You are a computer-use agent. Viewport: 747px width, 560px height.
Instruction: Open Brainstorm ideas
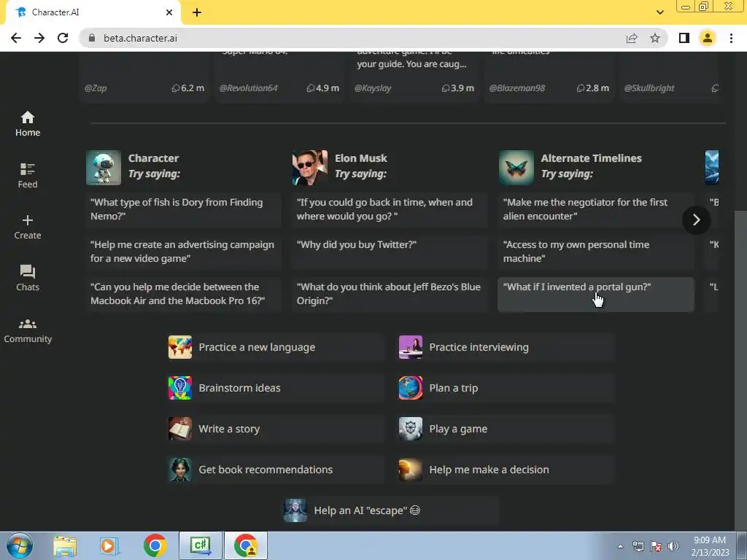pos(276,388)
